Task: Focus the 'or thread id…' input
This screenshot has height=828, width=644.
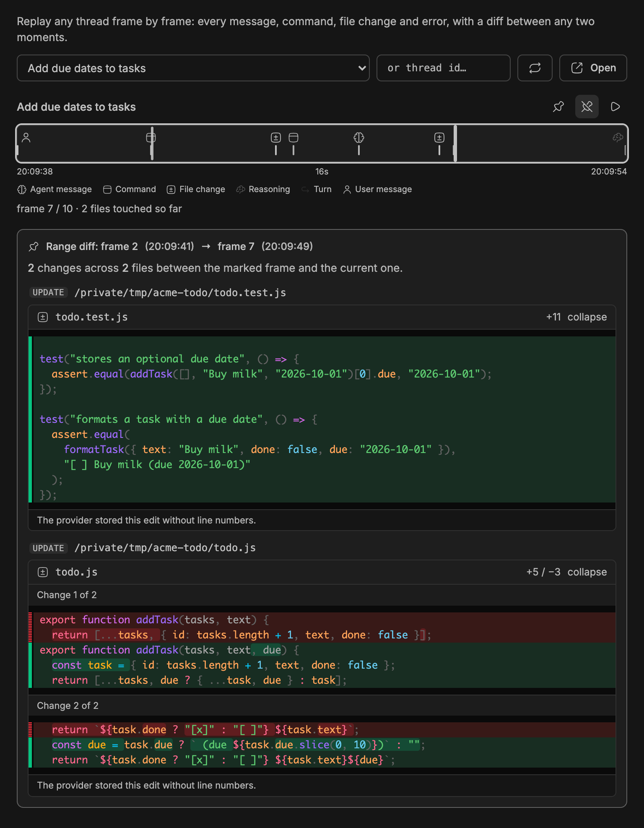Action: click(x=444, y=68)
